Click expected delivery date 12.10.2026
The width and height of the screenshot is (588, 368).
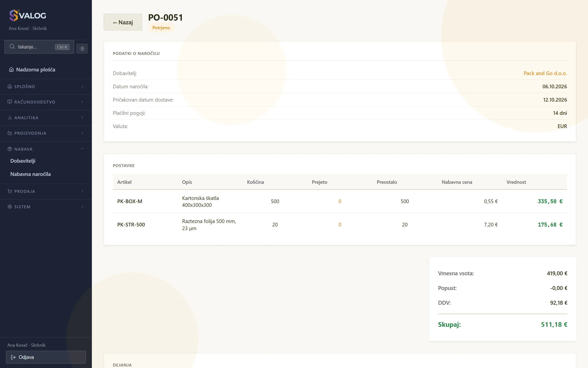coord(555,100)
